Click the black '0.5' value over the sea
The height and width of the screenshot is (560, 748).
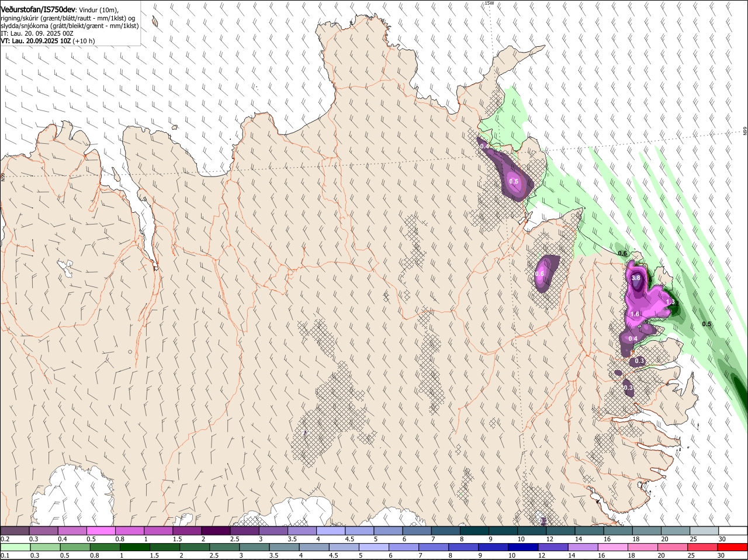coord(707,324)
